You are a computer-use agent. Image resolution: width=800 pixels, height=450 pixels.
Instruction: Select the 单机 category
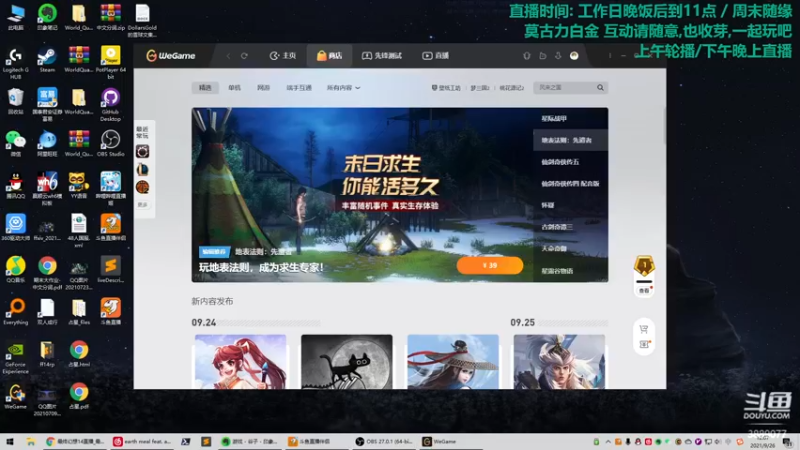(234, 88)
